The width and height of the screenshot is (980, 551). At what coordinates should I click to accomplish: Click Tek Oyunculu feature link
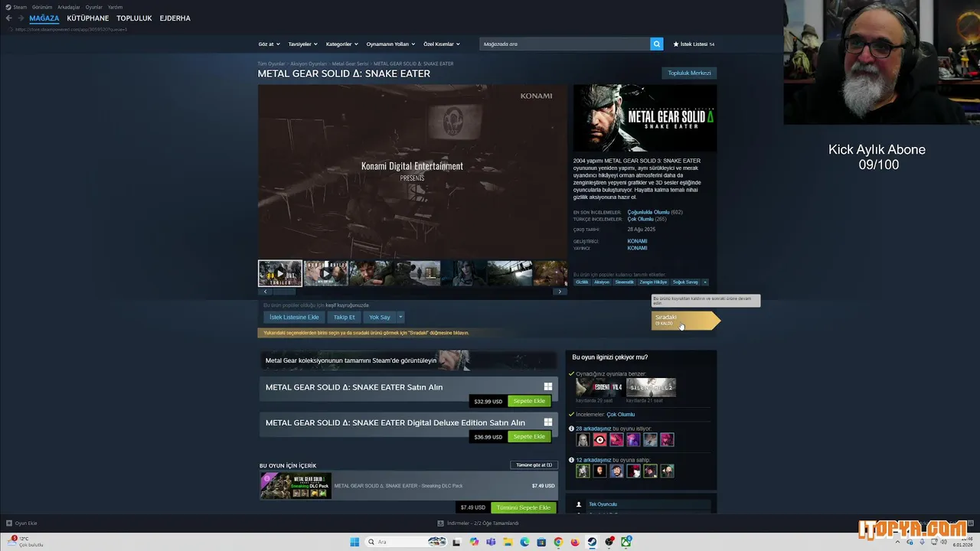pos(603,504)
